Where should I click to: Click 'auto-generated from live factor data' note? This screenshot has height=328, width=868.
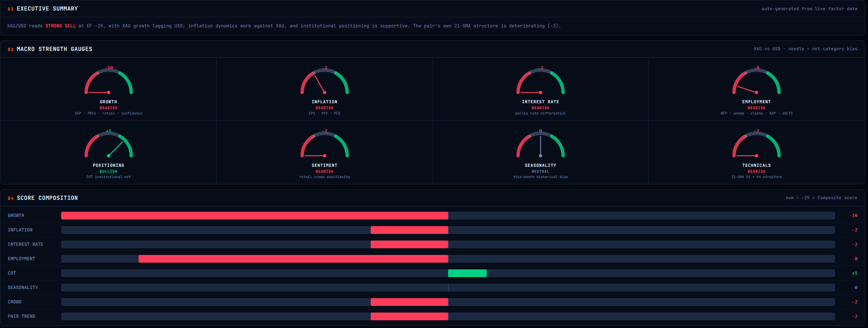click(x=809, y=9)
